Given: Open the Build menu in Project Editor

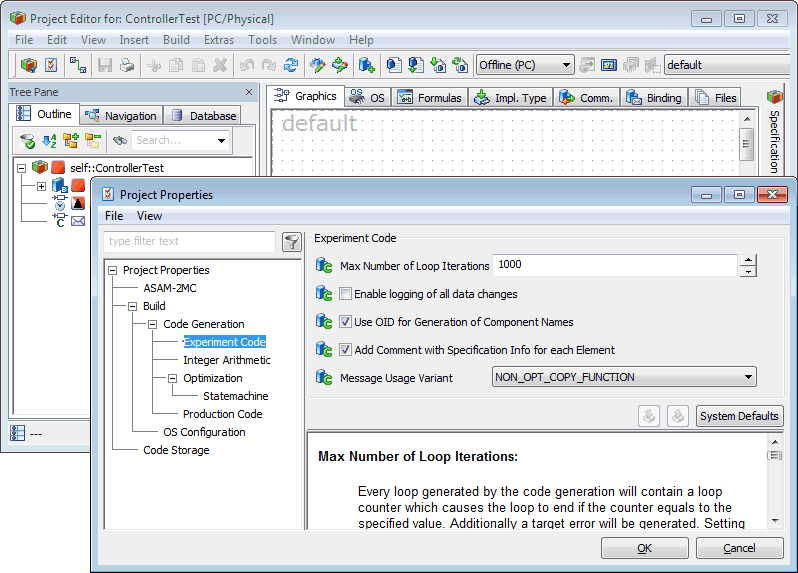Looking at the screenshot, I should 176,40.
